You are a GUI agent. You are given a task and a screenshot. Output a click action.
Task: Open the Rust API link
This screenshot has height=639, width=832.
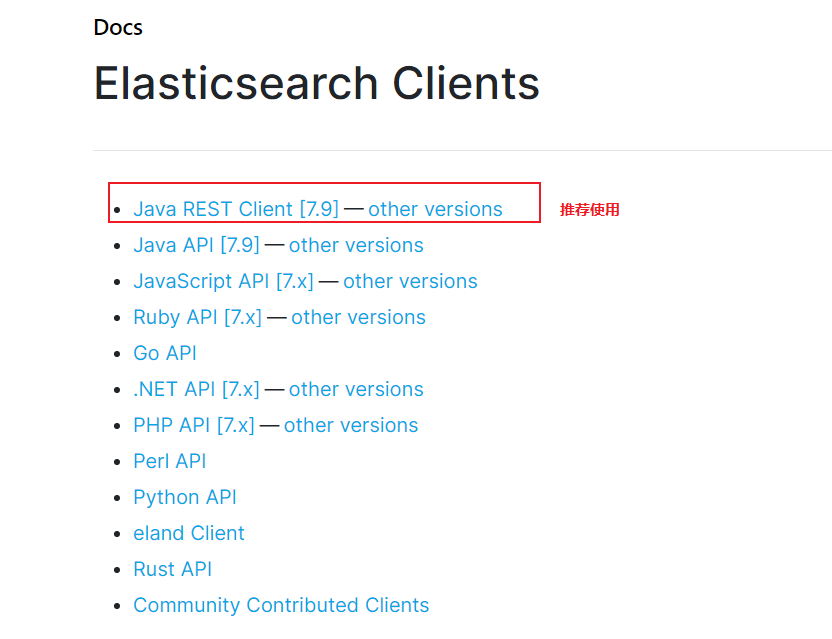coord(172,569)
